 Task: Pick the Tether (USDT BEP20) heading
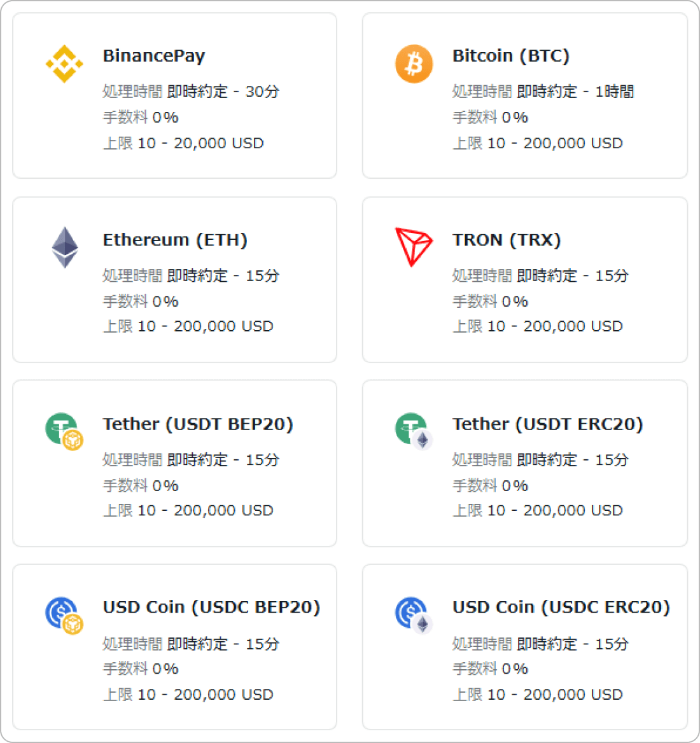[198, 424]
